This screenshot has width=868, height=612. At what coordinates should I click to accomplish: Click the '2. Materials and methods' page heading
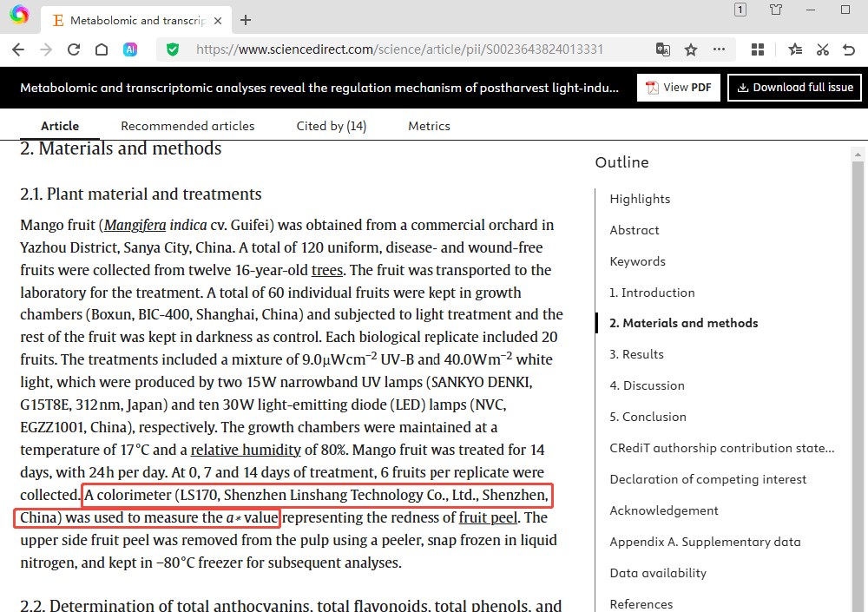pos(121,148)
